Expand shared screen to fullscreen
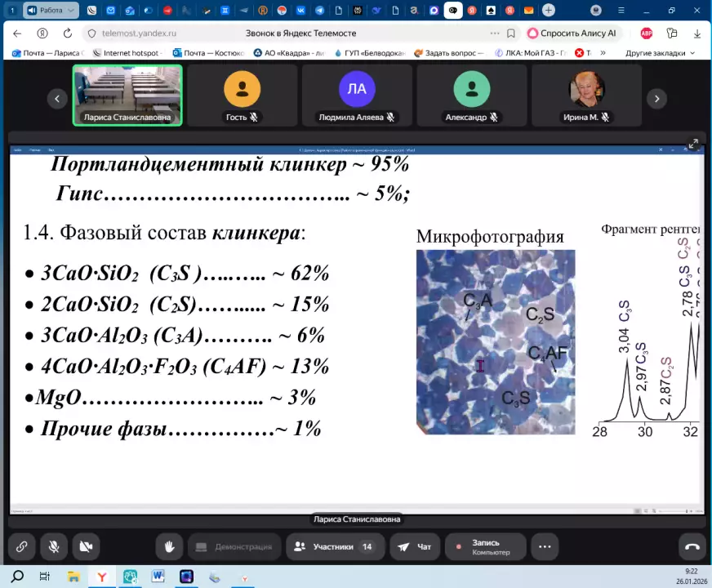Image resolution: width=712 pixels, height=588 pixels. [x=693, y=144]
